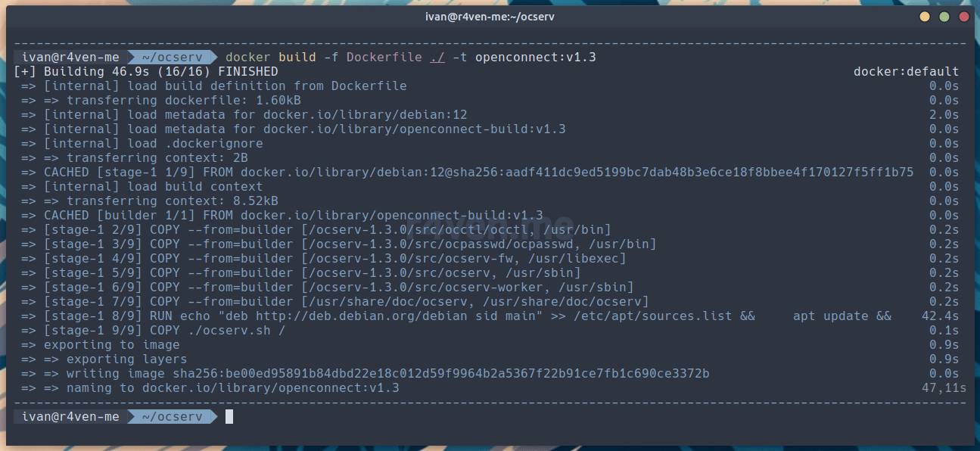The height and width of the screenshot is (451, 980).
Task: Click the ~/ocserv path segment in the top prompt
Action: [x=172, y=58]
